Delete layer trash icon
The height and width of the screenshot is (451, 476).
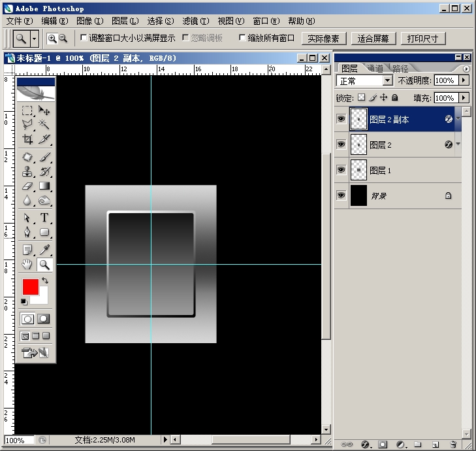[453, 444]
